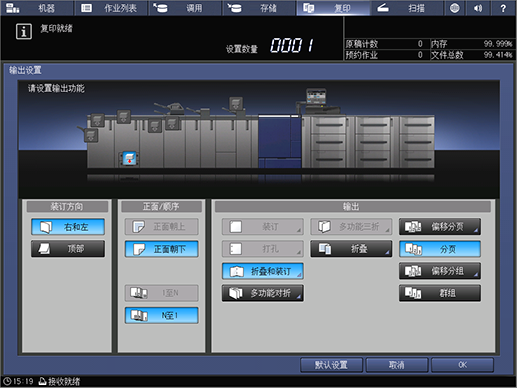The height and width of the screenshot is (388, 517).
Task: Select 群组 group output mode
Action: tap(440, 293)
